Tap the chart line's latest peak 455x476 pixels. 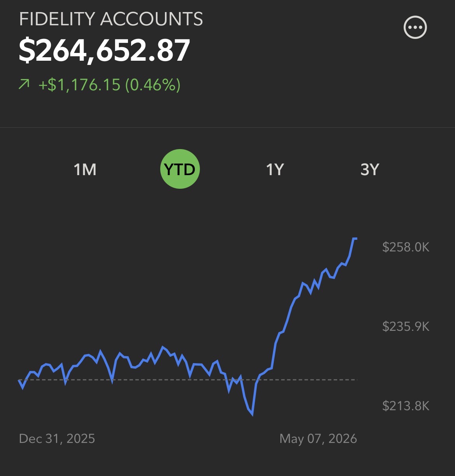(354, 238)
